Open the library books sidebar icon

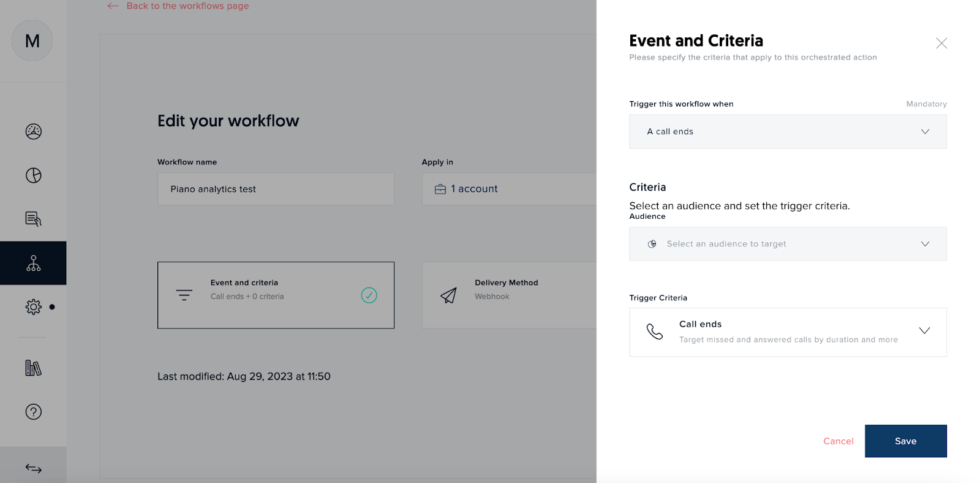click(33, 368)
